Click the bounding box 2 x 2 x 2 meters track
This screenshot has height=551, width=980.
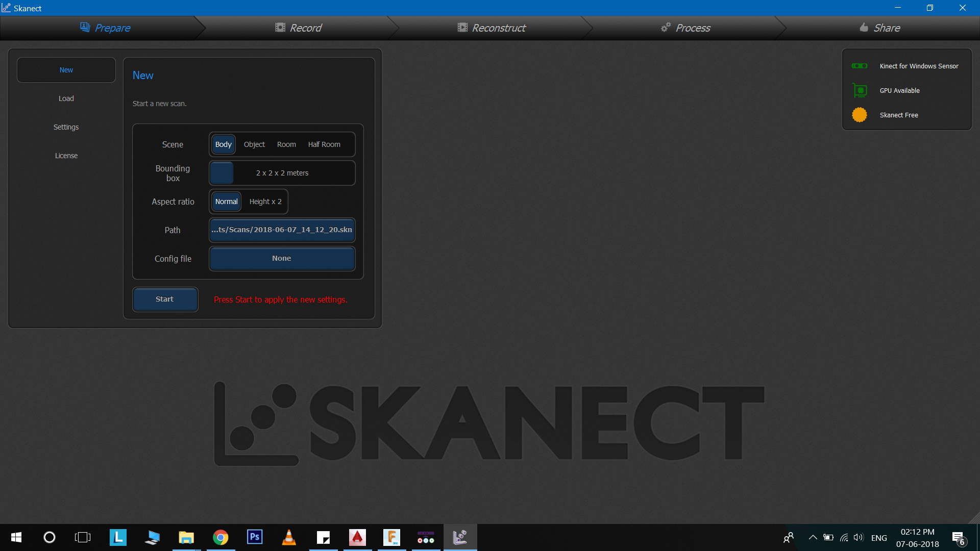[x=282, y=173]
